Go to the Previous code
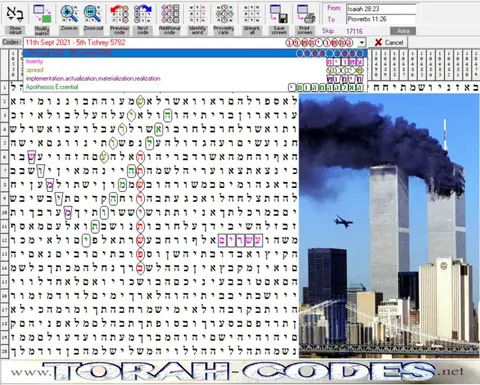This screenshot has height=385, width=480. pyautogui.click(x=119, y=19)
